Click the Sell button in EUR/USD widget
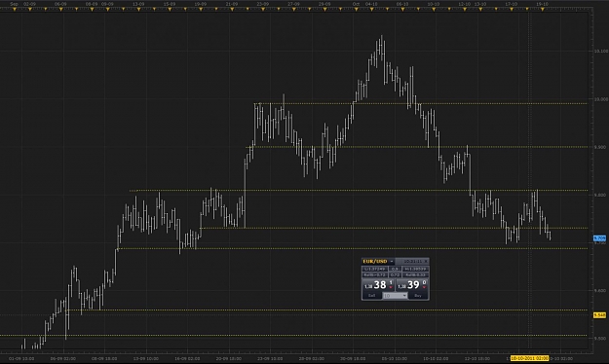The image size is (609, 364). tap(371, 296)
